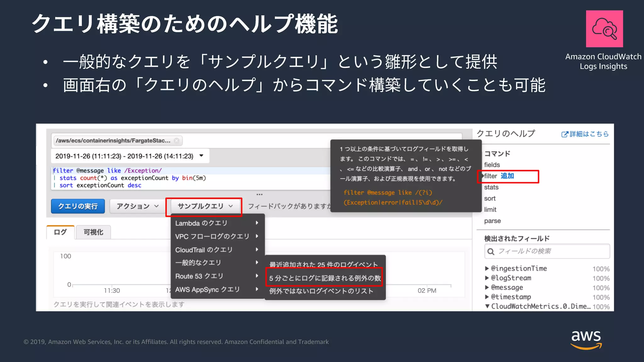Viewport: 644px width, 362px height.
Task: Click the 追加 link next to filter
Action: point(507,176)
